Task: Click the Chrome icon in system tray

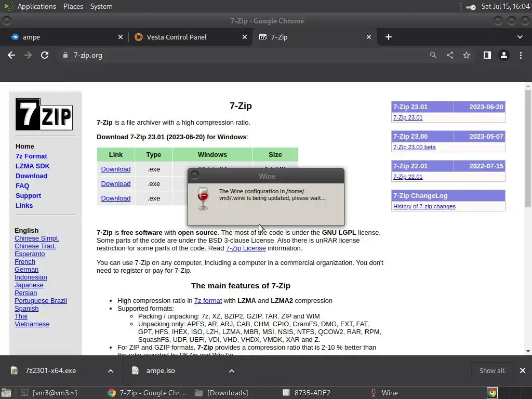Action: [x=493, y=393]
